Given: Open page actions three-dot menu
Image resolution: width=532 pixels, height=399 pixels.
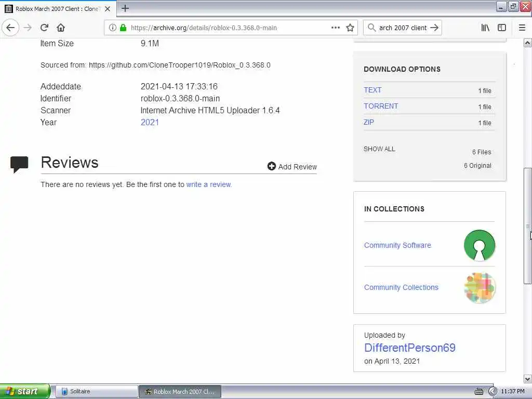Looking at the screenshot, I should pyautogui.click(x=335, y=28).
